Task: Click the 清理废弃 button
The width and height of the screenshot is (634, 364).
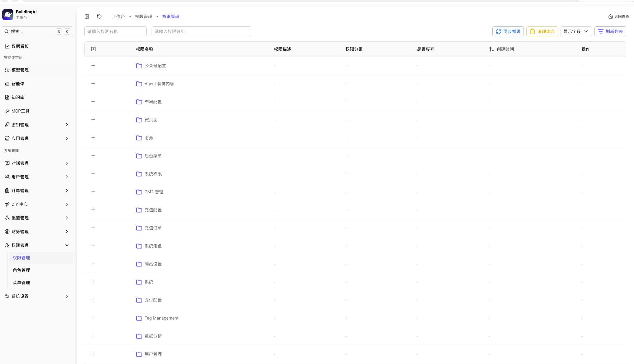Action: [542, 31]
